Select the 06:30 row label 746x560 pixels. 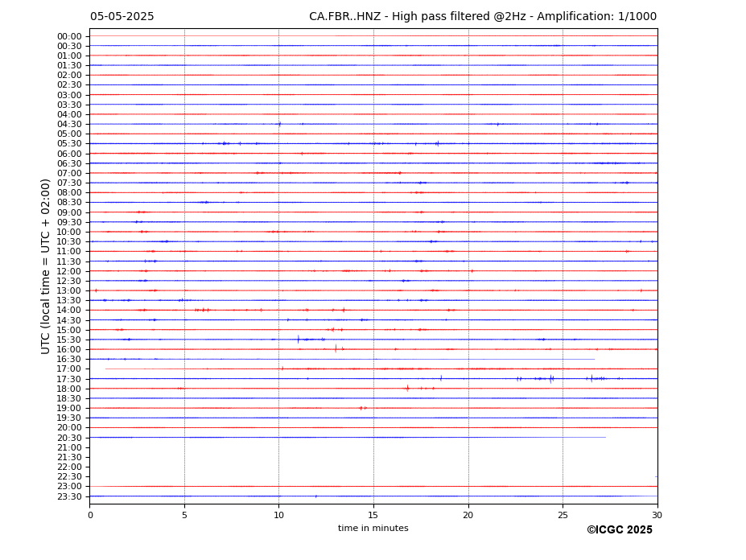[69, 163]
